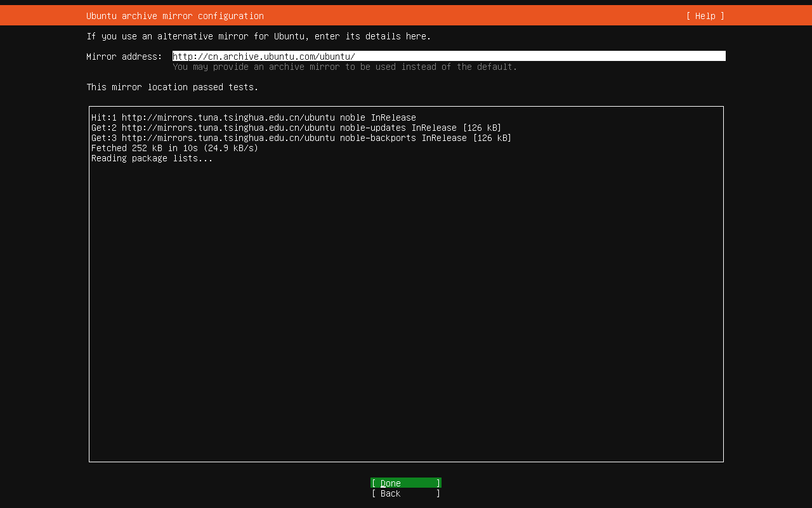Click the highlighted Done control at screen bottom
Viewport: 812px width, 508px height.
pos(405,483)
